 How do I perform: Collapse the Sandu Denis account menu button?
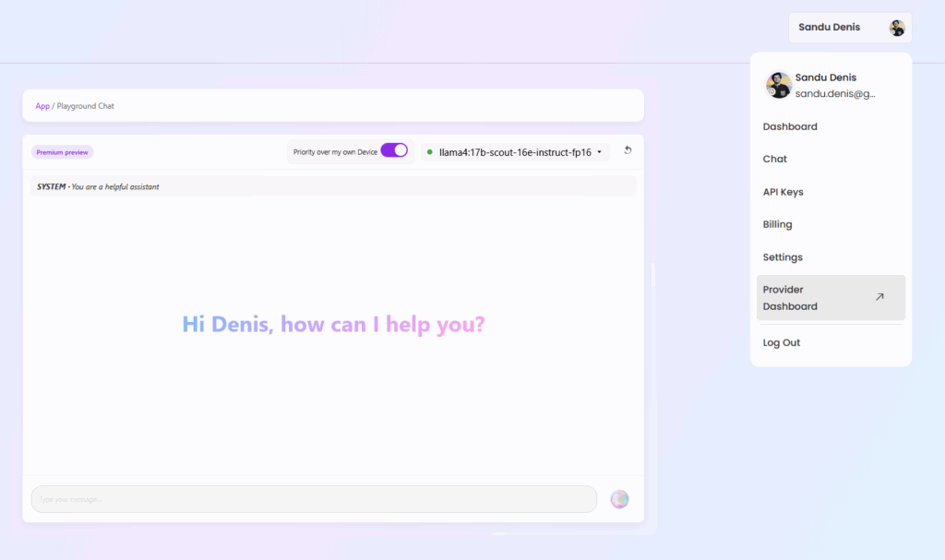click(x=850, y=28)
